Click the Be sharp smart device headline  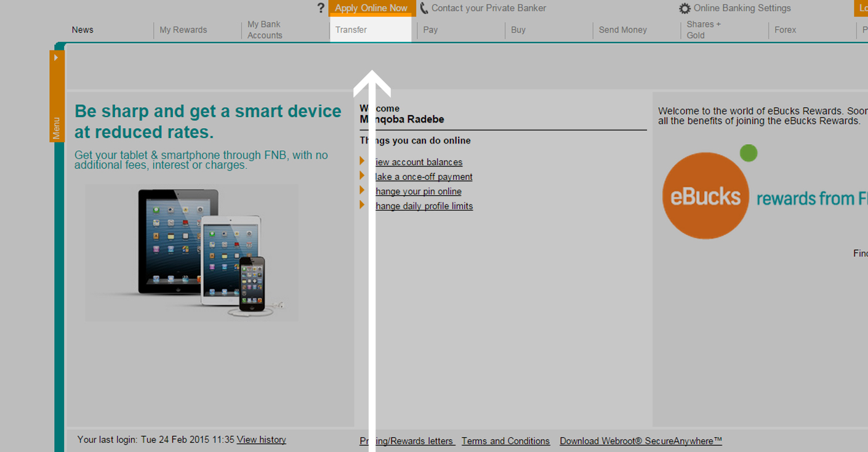(x=207, y=121)
